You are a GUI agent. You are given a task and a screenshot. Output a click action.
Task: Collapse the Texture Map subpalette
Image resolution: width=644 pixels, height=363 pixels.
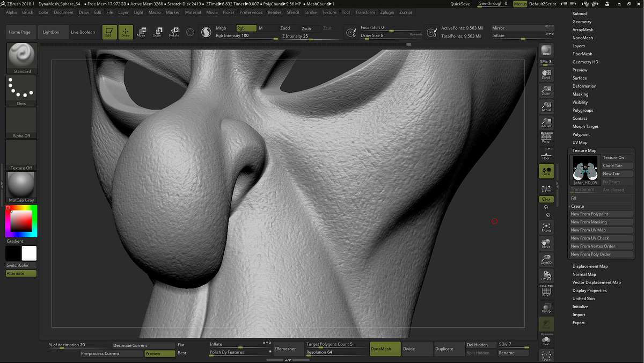[x=584, y=151]
